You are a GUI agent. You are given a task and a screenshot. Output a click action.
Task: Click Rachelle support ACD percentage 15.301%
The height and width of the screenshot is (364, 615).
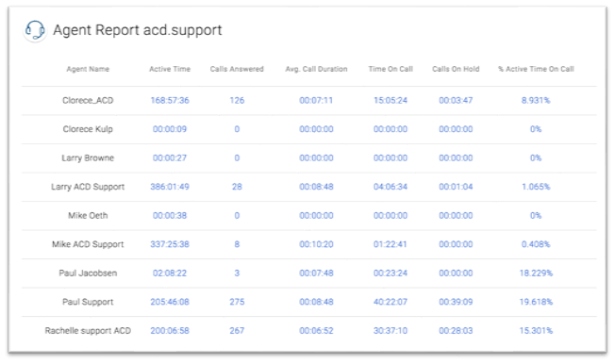[x=536, y=331]
